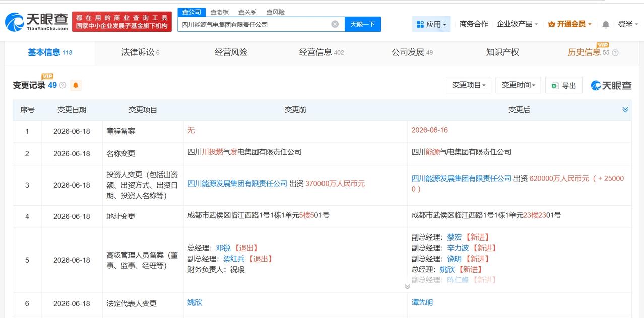
Task: Switch to the 法律诉讼 tab
Action: [141, 52]
